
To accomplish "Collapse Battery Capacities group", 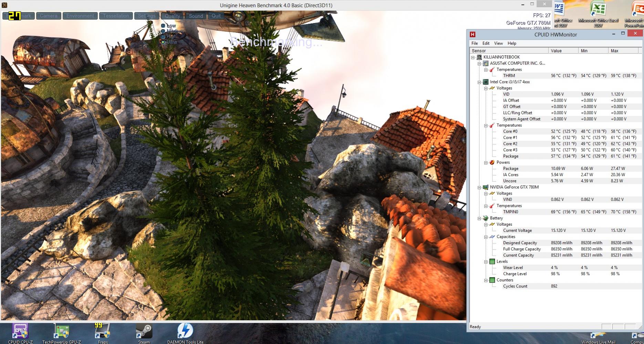I will [486, 237].
